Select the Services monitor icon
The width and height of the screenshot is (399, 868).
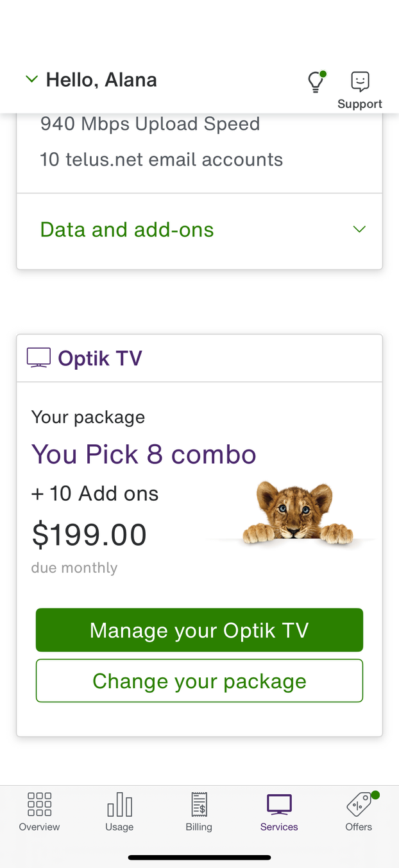(x=279, y=804)
